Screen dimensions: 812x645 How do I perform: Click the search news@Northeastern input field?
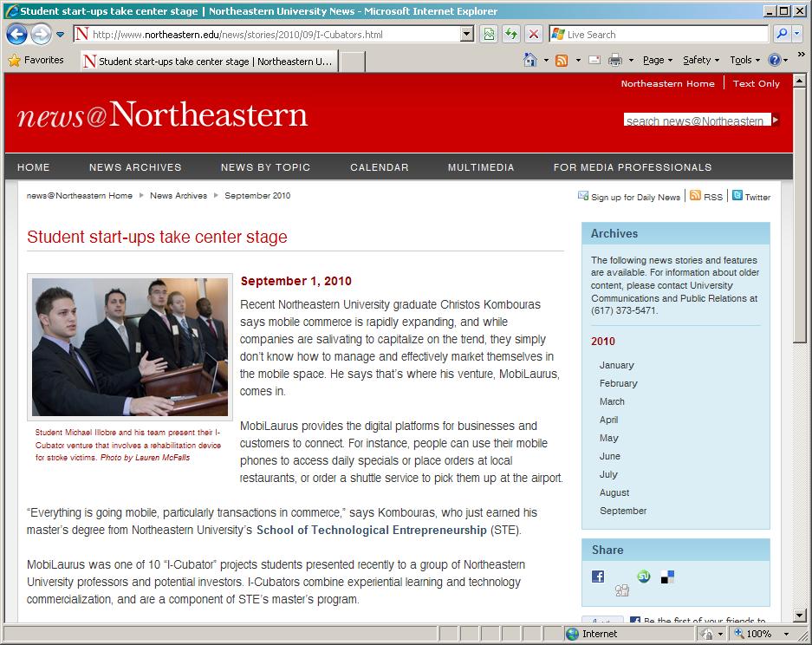[x=696, y=121]
